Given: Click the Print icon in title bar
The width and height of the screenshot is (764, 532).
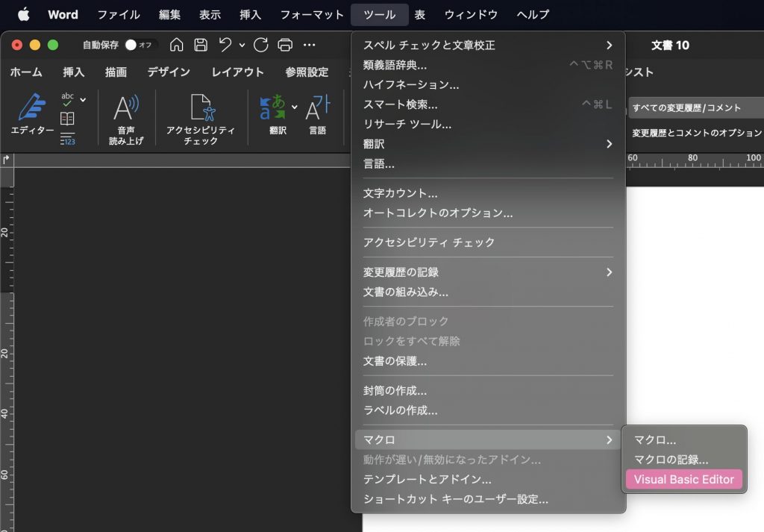Looking at the screenshot, I should click(x=285, y=45).
